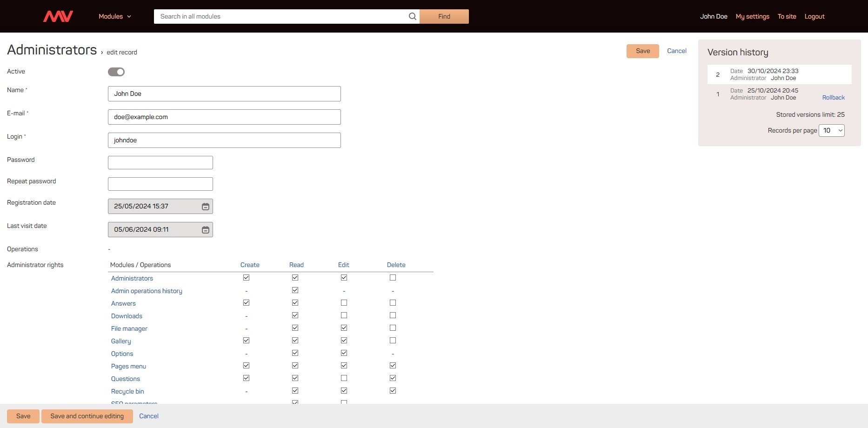This screenshot has height=428, width=868.
Task: Click the search magnifier icon
Action: tap(412, 16)
